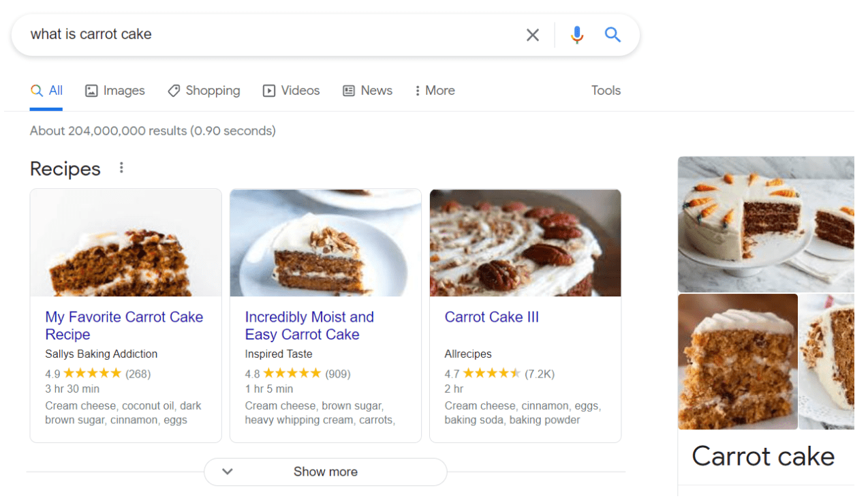
Task: Switch to the Images tab
Action: coord(115,91)
